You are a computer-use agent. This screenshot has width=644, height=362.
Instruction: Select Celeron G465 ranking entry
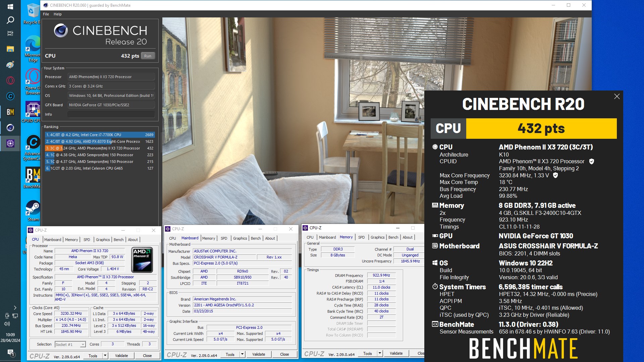click(x=100, y=168)
